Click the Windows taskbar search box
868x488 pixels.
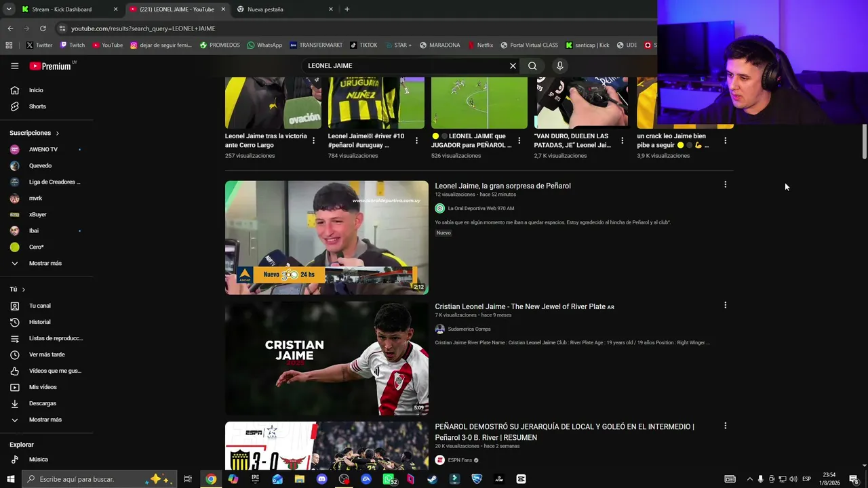click(99, 479)
